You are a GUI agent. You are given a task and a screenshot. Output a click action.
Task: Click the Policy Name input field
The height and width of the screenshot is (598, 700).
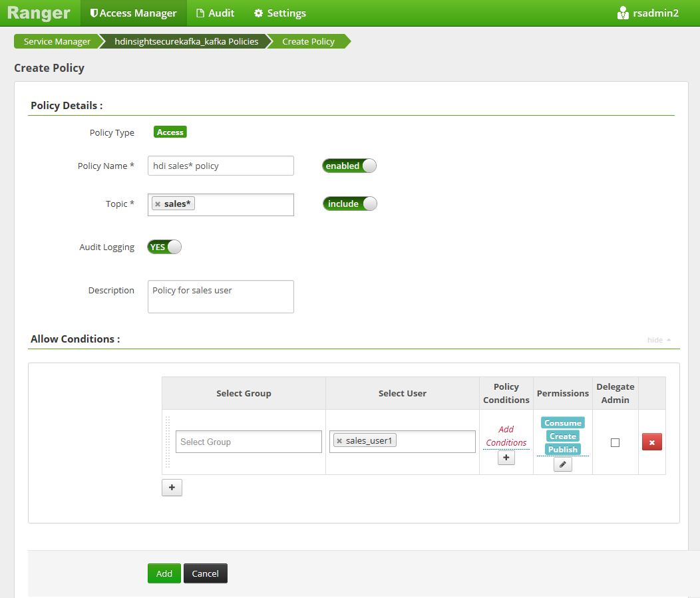pos(221,166)
